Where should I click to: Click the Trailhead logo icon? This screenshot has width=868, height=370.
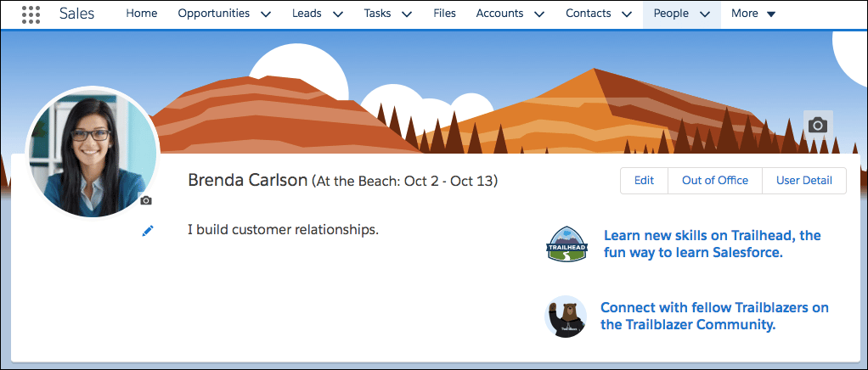coord(566,244)
